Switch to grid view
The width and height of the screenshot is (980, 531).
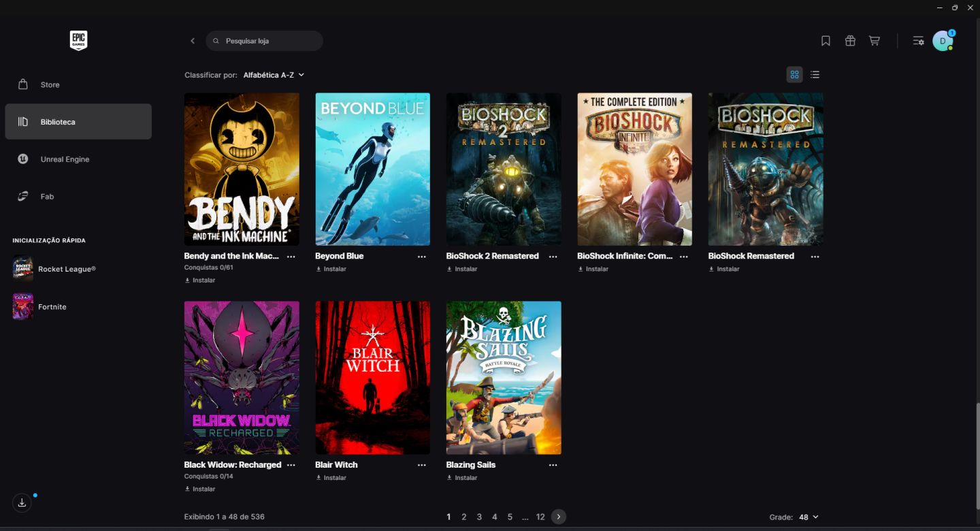tap(794, 75)
